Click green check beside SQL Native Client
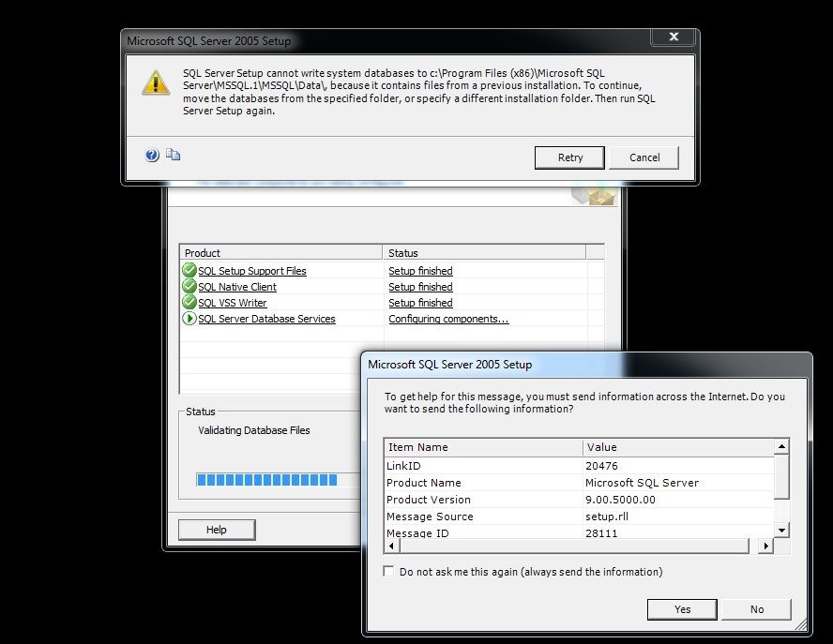Viewport: 833px width, 644px height. pos(189,286)
